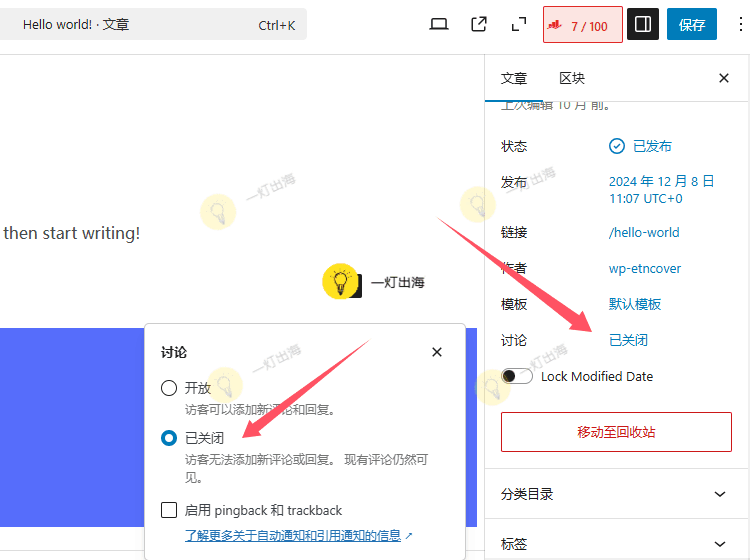The width and height of the screenshot is (750, 560).
Task: Select the 开放 comments radio button
Action: [x=169, y=388]
